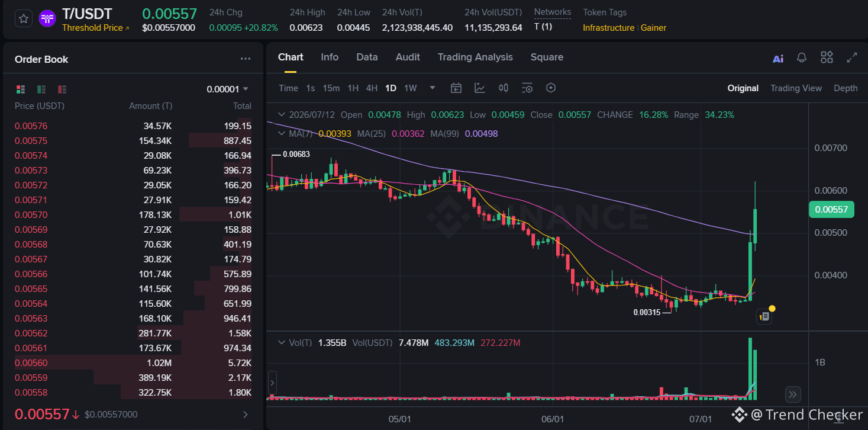Switch to the Original chart view
The width and height of the screenshot is (868, 430).
click(743, 88)
